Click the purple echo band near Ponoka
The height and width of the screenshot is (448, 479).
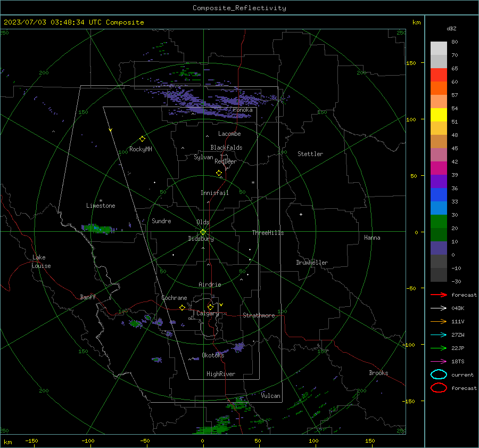(214, 102)
